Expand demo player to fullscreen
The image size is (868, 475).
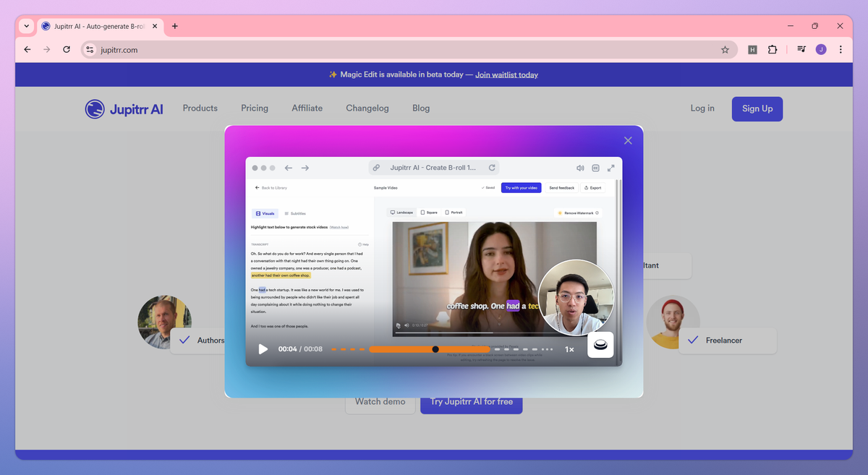click(610, 168)
